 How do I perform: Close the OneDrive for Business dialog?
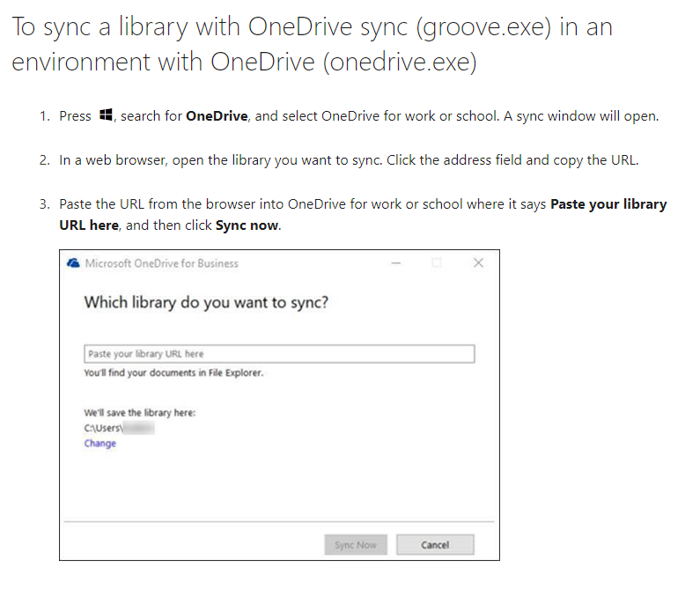pos(478,262)
